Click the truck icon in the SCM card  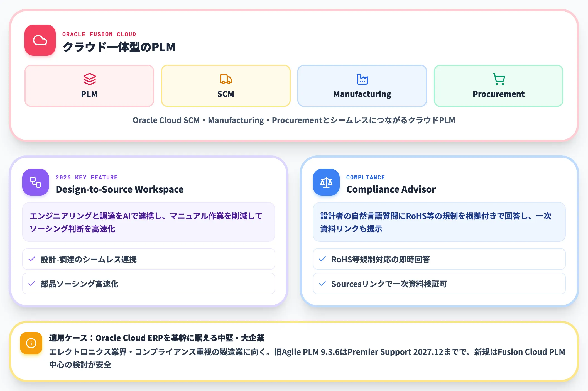(226, 79)
